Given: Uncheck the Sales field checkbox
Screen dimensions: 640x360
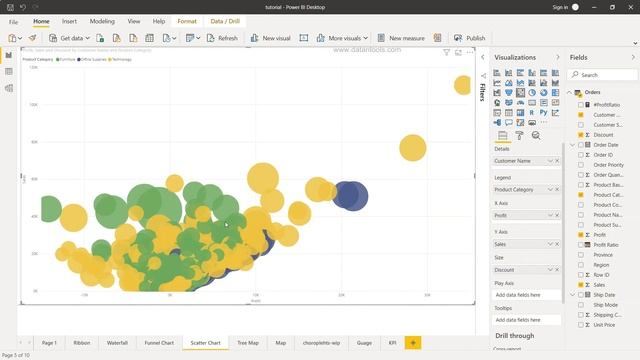Looking at the screenshot, I should point(580,285).
